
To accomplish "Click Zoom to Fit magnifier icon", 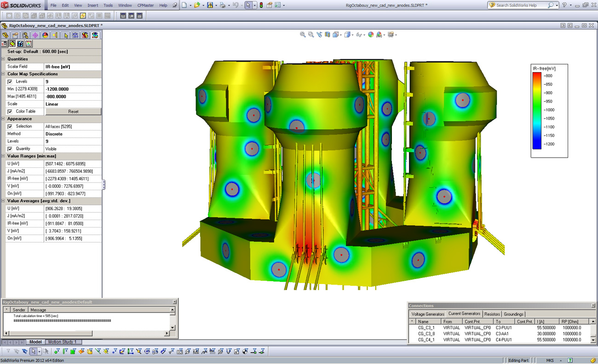I will coord(303,34).
